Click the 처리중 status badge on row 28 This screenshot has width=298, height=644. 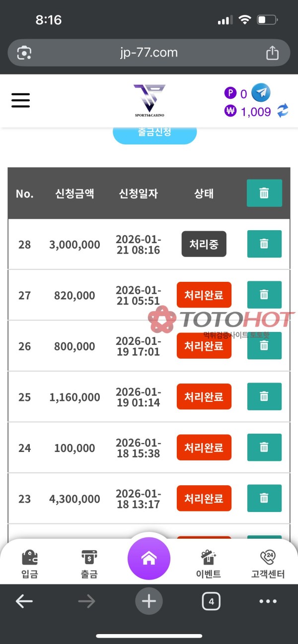204,244
